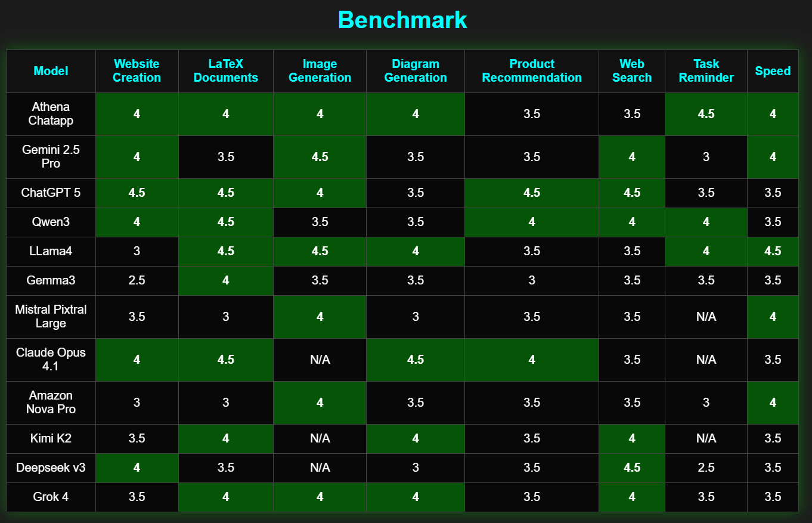Select Deepseek v3's Task Reminder score 2.5
This screenshot has width=812, height=523.
click(706, 468)
